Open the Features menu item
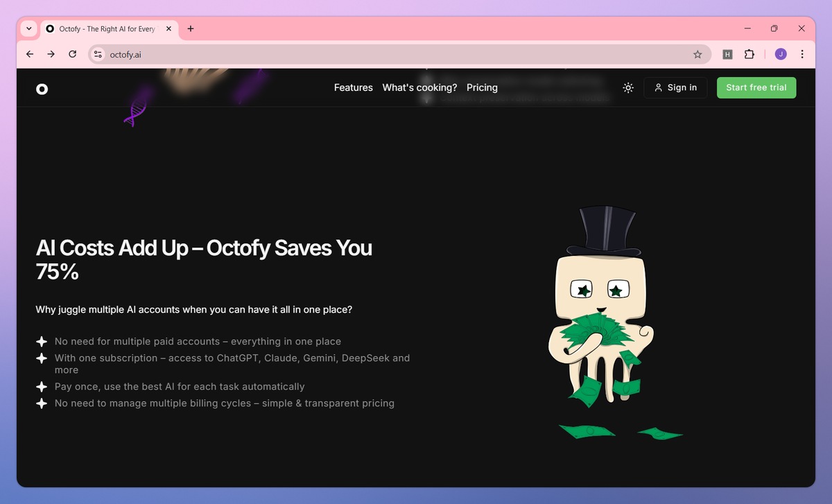Screen dimensions: 832x504 pyautogui.click(x=354, y=88)
